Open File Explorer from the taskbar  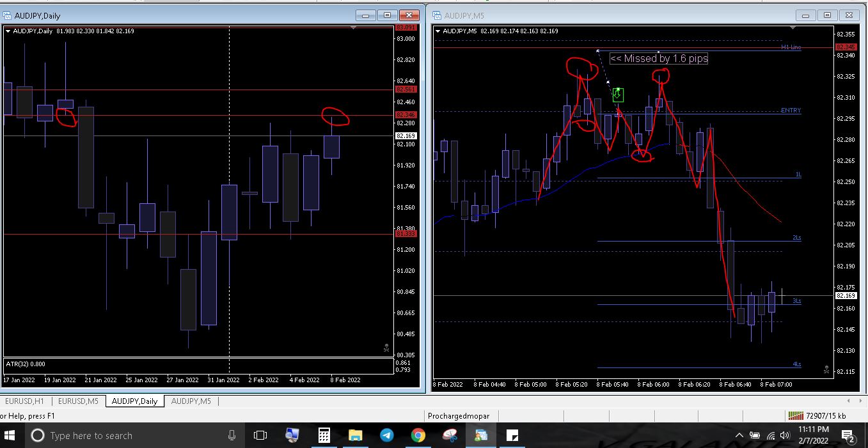point(356,436)
